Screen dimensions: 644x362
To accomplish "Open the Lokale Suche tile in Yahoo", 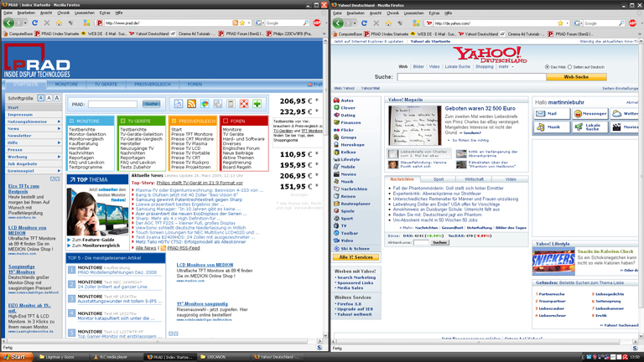I will tap(589, 127).
